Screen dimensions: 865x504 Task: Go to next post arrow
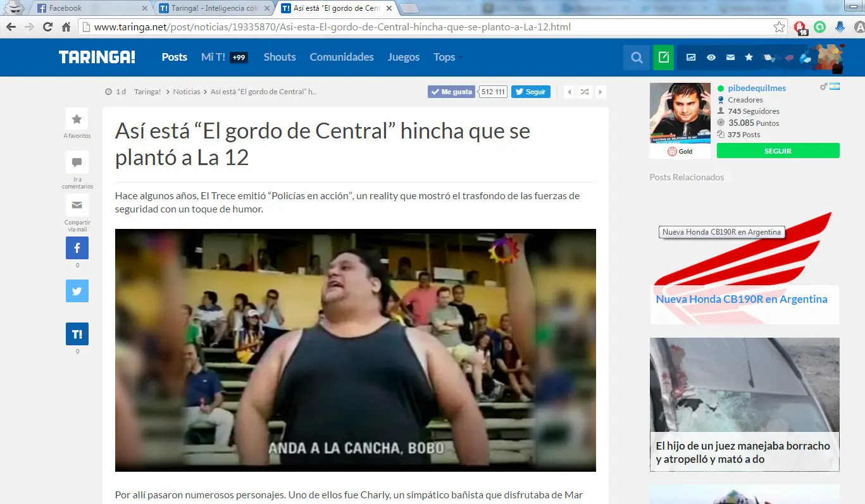600,92
